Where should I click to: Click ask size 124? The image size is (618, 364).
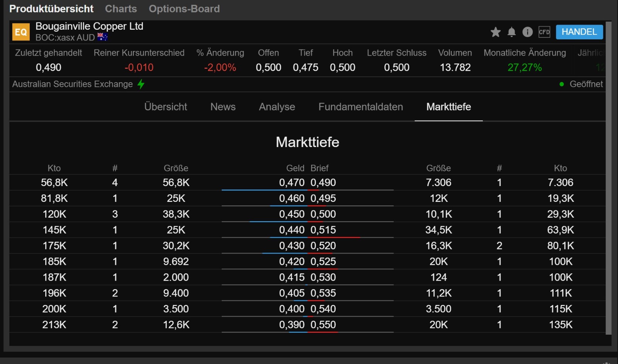439,278
